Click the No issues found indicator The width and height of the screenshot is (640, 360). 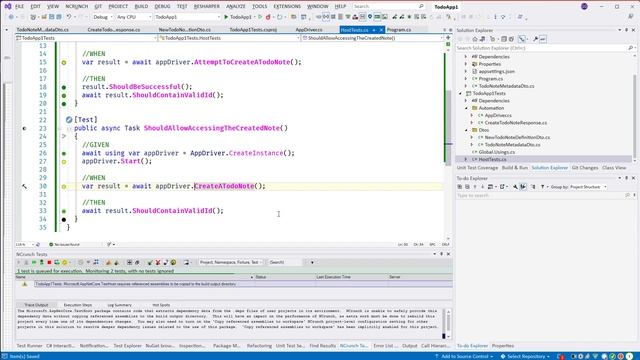click(64, 244)
